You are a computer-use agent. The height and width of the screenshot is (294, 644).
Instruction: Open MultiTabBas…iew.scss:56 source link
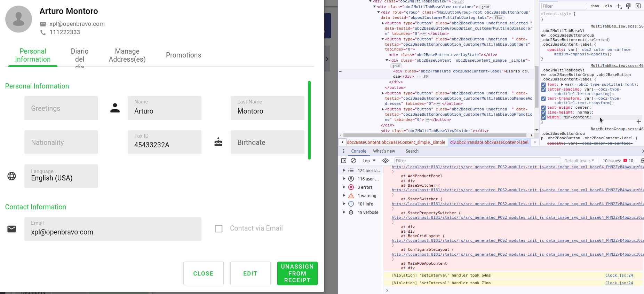[x=617, y=26]
